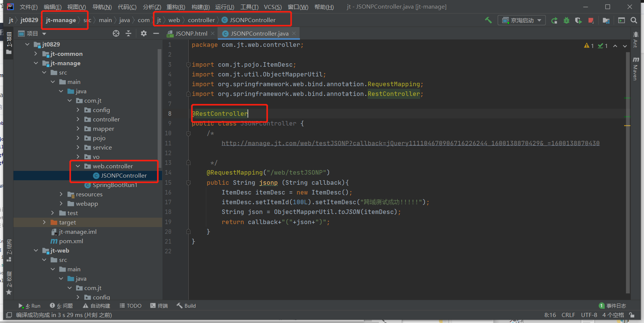Toggle read-only lock icon in status bar
Viewport: 644px width, 323px height.
632,315
